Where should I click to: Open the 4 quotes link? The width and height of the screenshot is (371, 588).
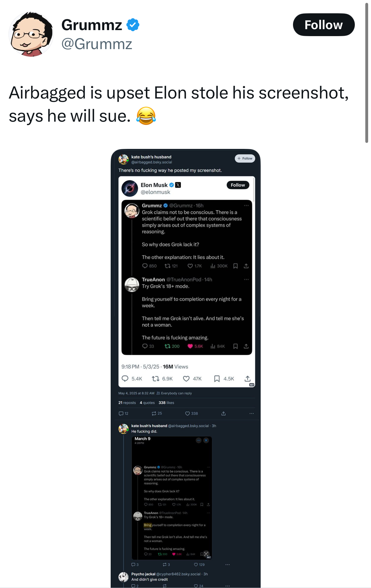click(x=147, y=403)
